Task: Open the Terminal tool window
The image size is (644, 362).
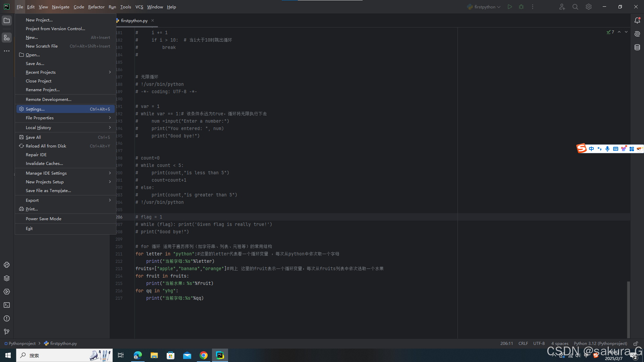Action: (x=7, y=305)
